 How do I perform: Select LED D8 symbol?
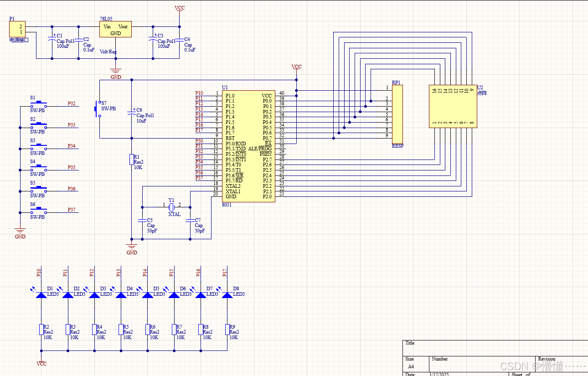(227, 295)
